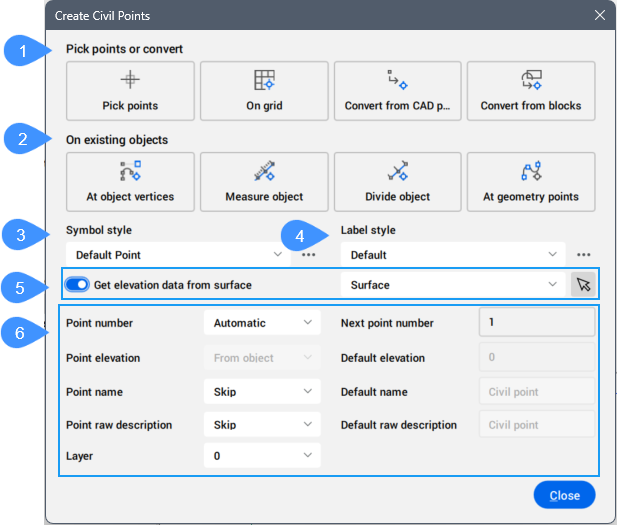Click the Pick points crosshair button

[x=130, y=91]
